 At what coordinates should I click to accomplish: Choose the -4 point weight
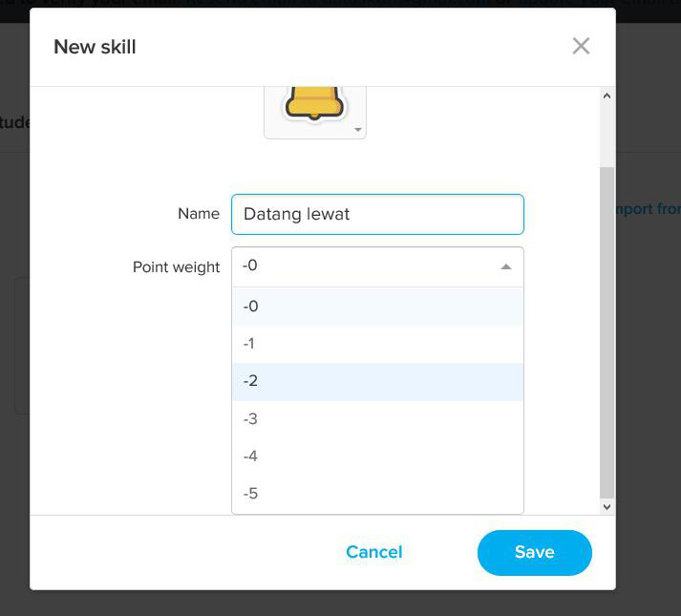coord(377,457)
